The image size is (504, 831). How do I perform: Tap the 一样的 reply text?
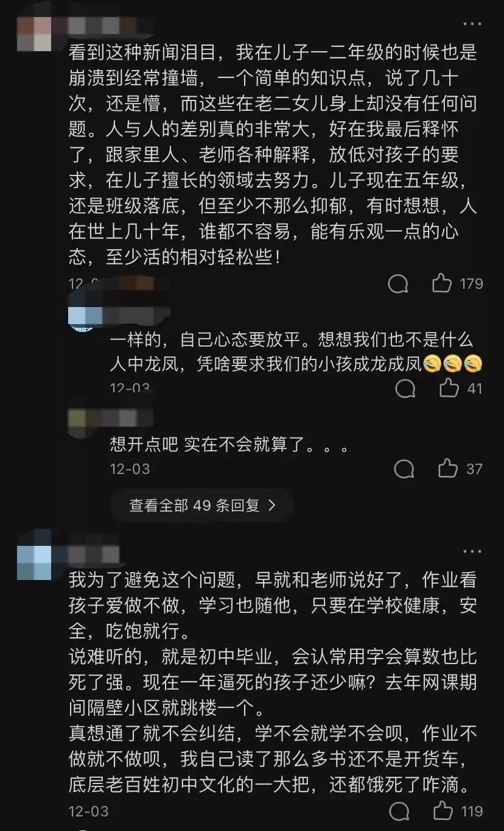[296, 352]
